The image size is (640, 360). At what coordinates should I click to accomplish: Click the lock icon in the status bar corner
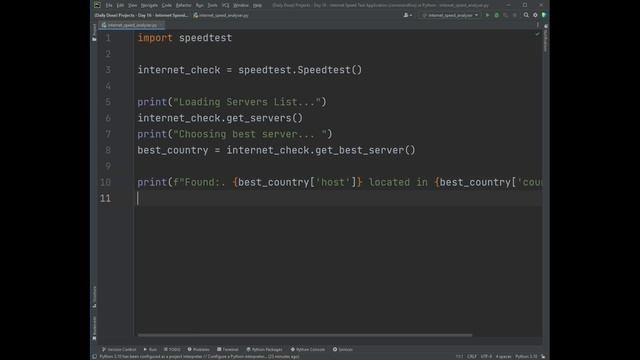[x=543, y=356]
